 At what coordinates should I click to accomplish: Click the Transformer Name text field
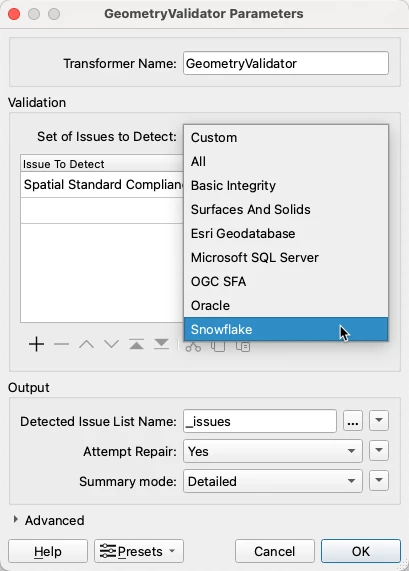(286, 63)
